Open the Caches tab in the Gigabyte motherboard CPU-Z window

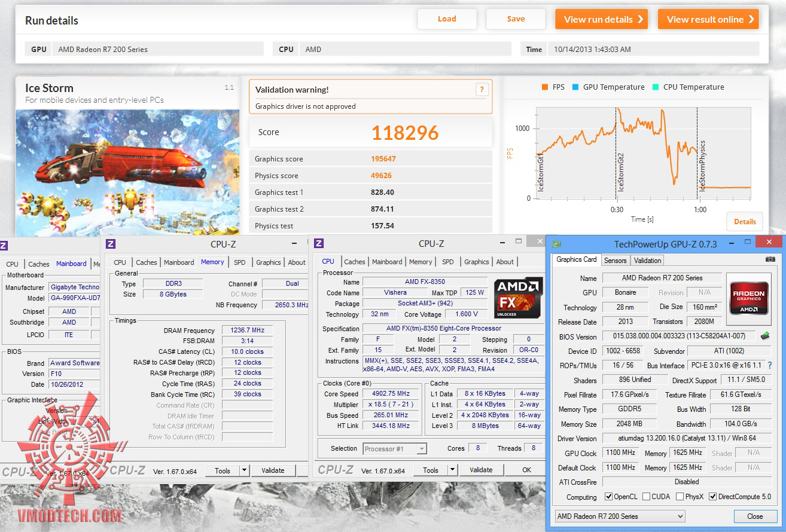(39, 264)
